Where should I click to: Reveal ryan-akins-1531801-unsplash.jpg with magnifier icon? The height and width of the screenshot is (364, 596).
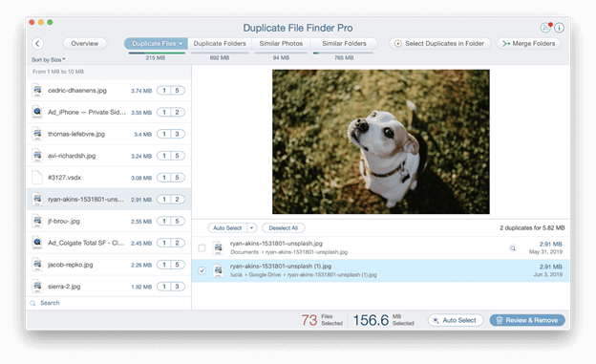(x=513, y=248)
